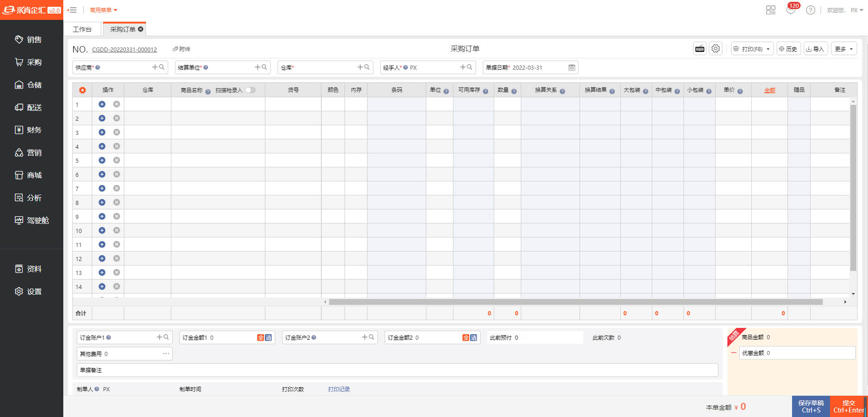Delete row 5 using its remove icon
The image size is (868, 417).
(117, 161)
